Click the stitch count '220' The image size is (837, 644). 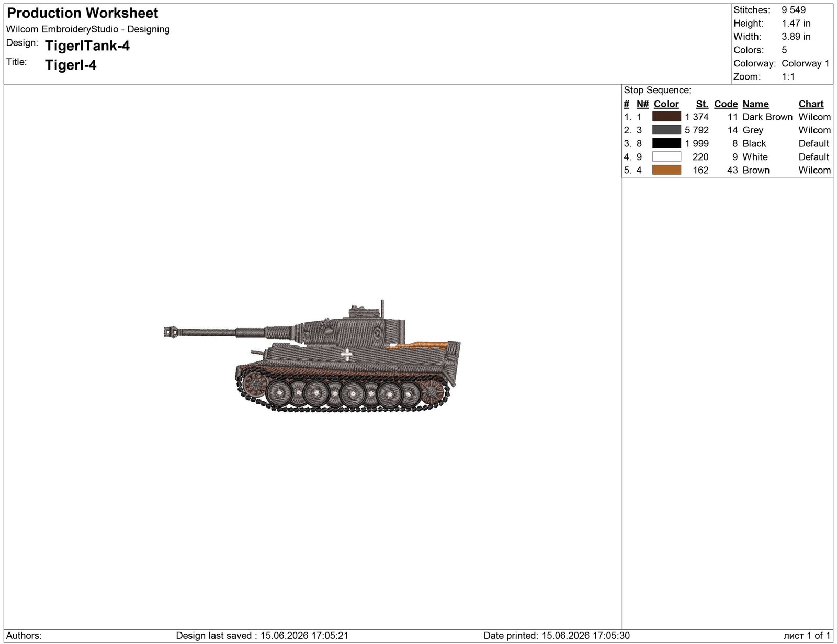700,157
